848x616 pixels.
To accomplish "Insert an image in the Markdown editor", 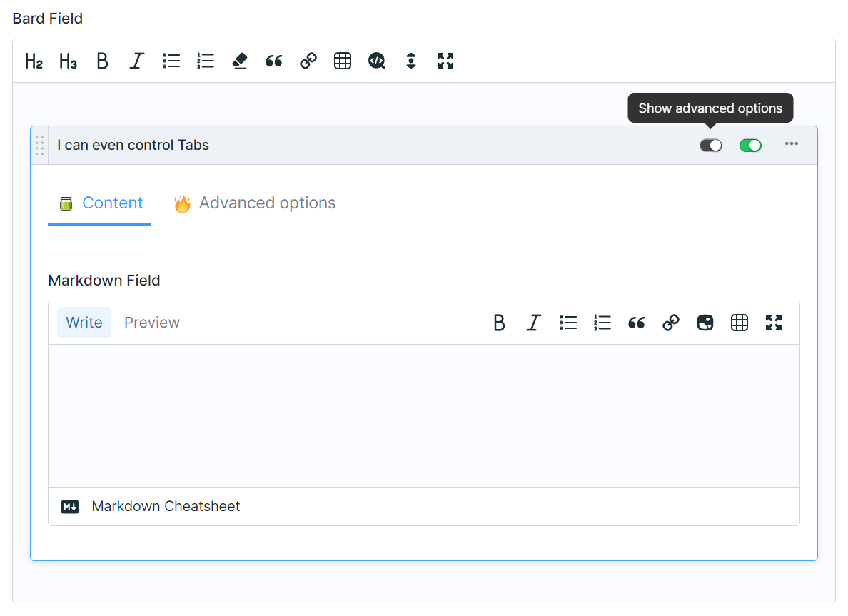I will (705, 323).
